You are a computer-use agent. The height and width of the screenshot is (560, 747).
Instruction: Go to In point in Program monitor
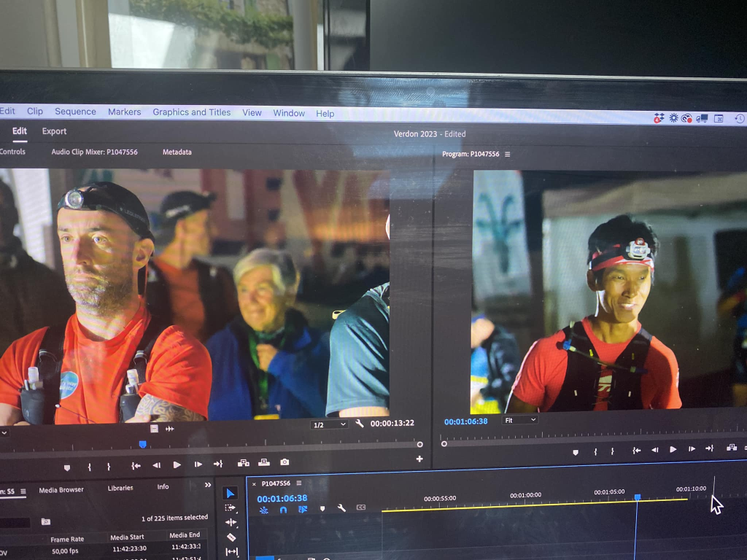(636, 451)
